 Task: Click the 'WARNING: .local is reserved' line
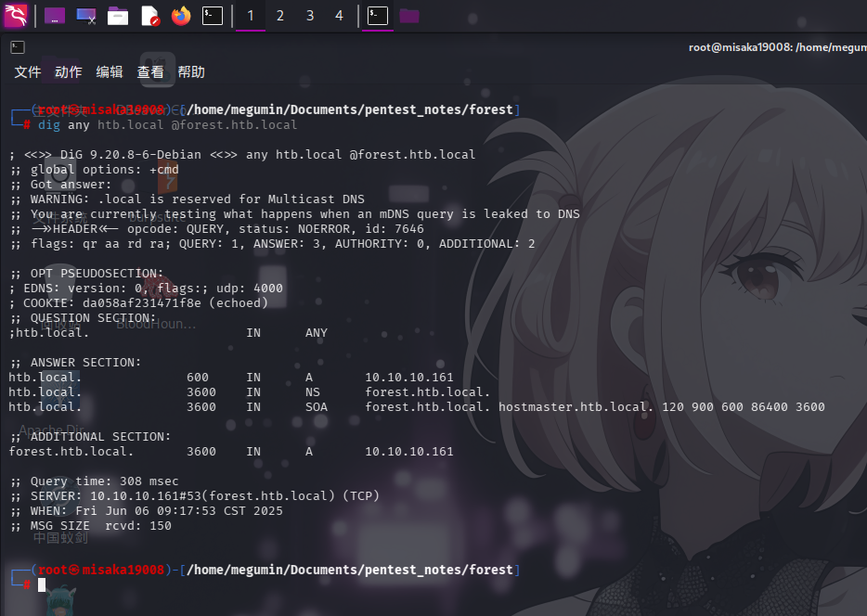click(x=187, y=199)
